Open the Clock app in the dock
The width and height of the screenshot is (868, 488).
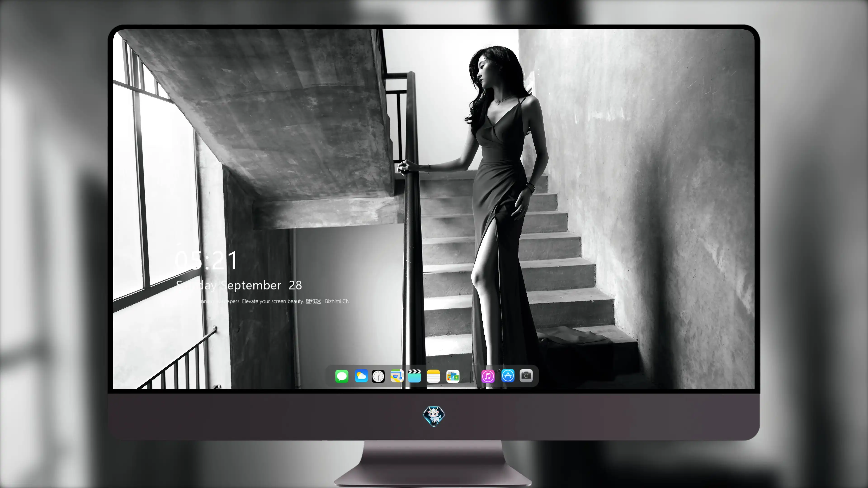pos(378,376)
